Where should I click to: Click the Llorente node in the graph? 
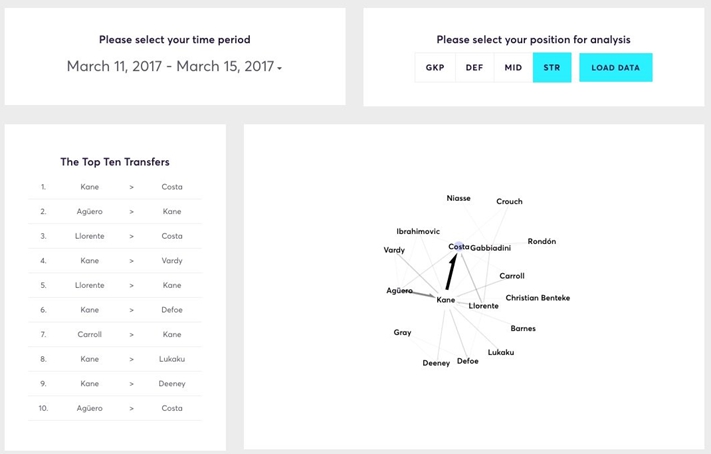[x=483, y=306]
